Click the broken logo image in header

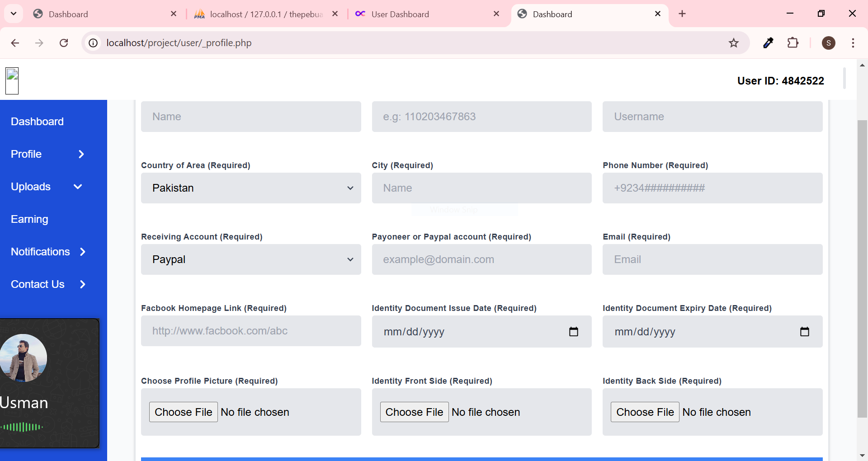(x=12, y=81)
